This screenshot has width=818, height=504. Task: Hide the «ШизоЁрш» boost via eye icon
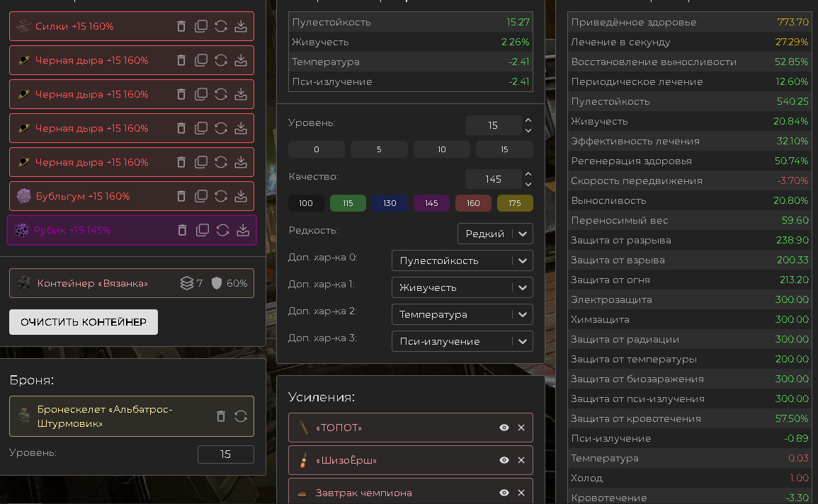[504, 460]
